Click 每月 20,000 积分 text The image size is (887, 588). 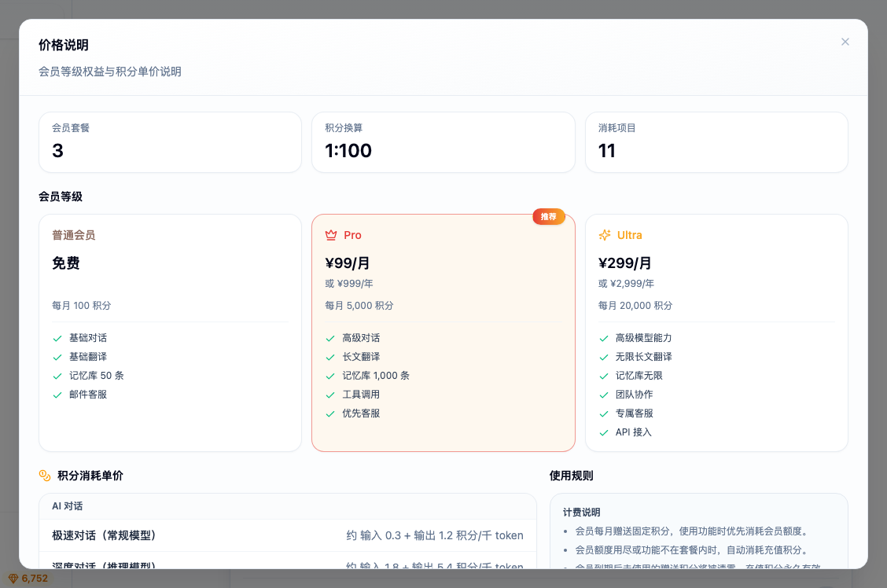coord(635,305)
